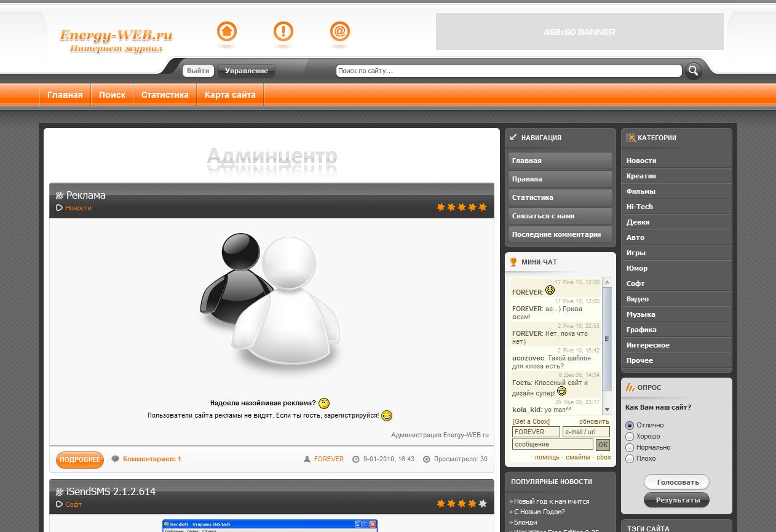Screen dimensions: 776x532
Task: Open Последние комментарии in navigation
Action: click(x=560, y=234)
